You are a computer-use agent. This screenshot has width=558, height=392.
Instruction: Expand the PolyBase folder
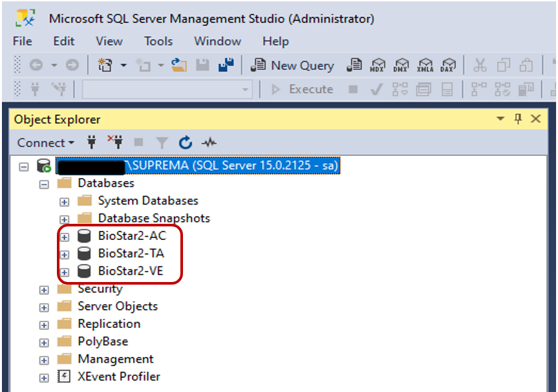pos(44,343)
